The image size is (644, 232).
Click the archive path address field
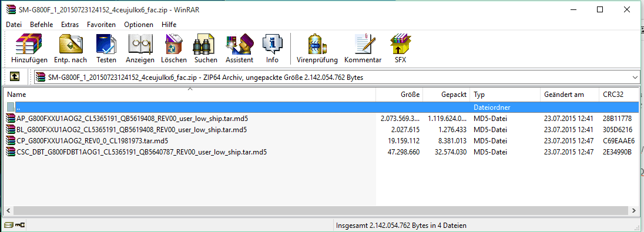coord(337,77)
